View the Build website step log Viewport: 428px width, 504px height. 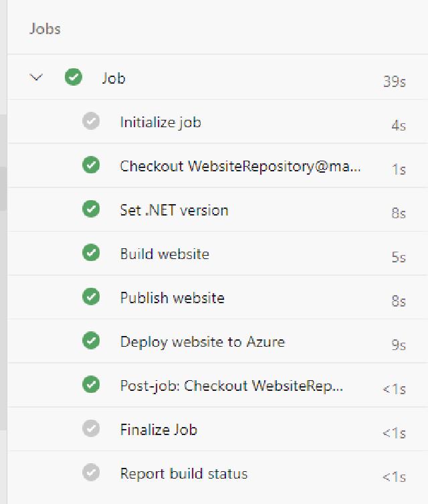tap(165, 254)
